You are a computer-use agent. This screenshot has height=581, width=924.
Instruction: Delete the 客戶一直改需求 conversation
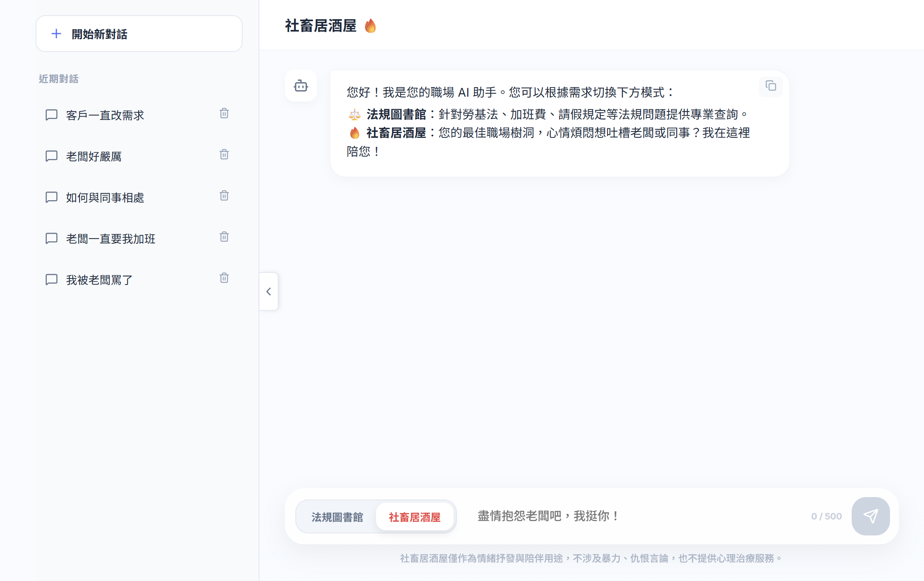tap(224, 113)
